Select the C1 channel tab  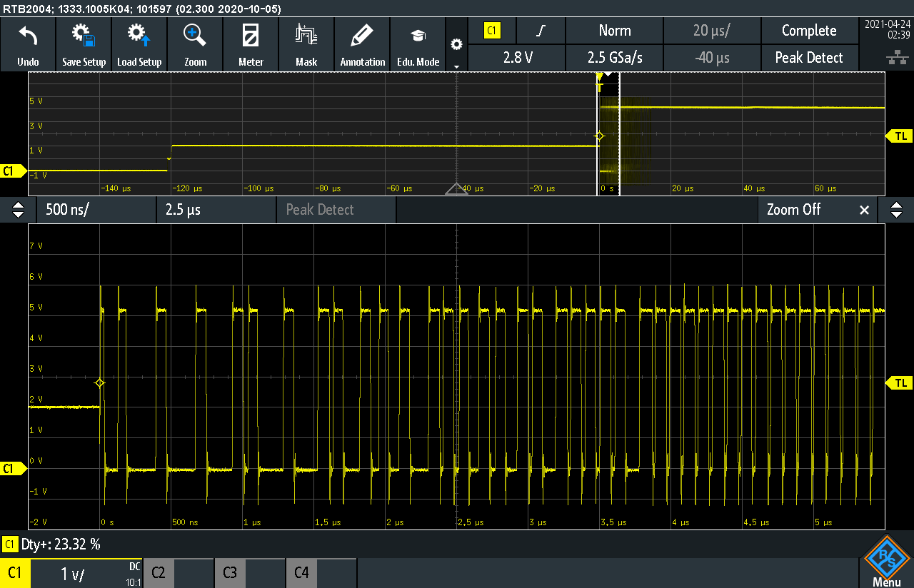click(x=15, y=572)
